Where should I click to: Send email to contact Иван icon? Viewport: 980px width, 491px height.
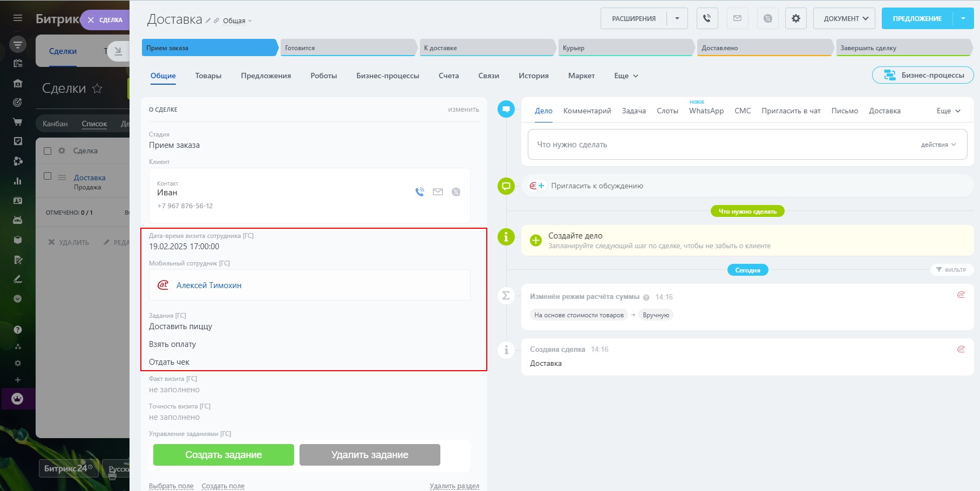[x=438, y=192]
